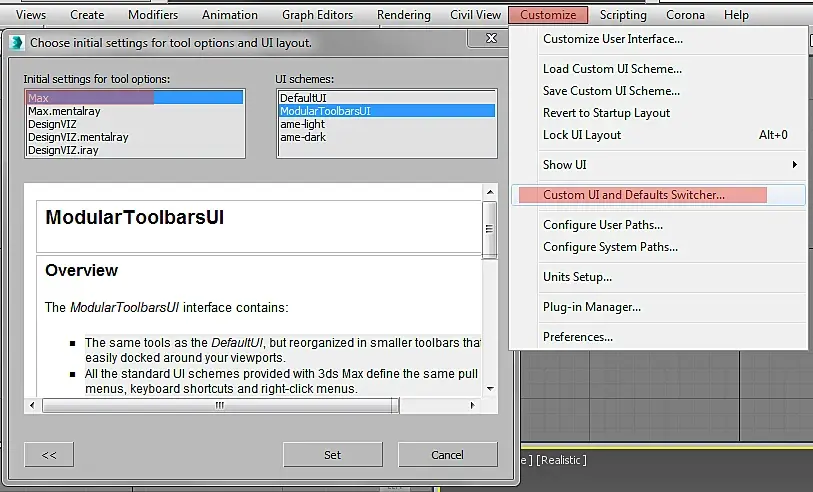Open the Corona menu
This screenshot has width=813, height=492.
(x=685, y=15)
